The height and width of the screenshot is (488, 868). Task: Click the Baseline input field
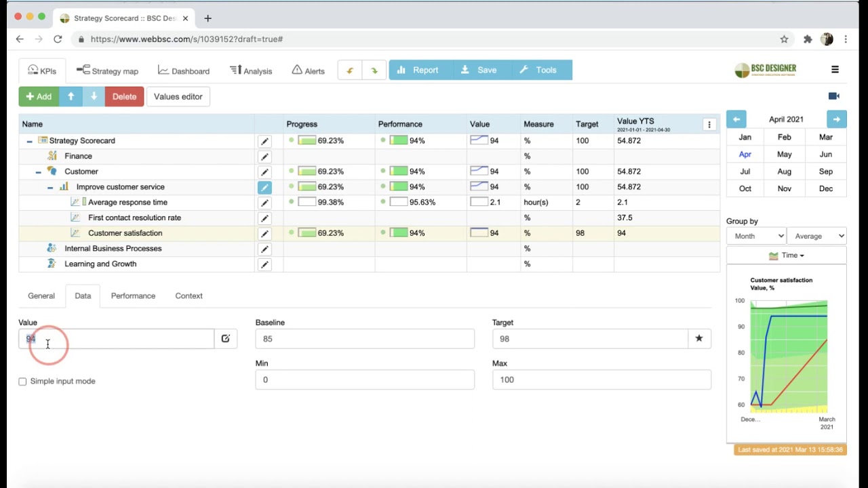[x=365, y=339]
